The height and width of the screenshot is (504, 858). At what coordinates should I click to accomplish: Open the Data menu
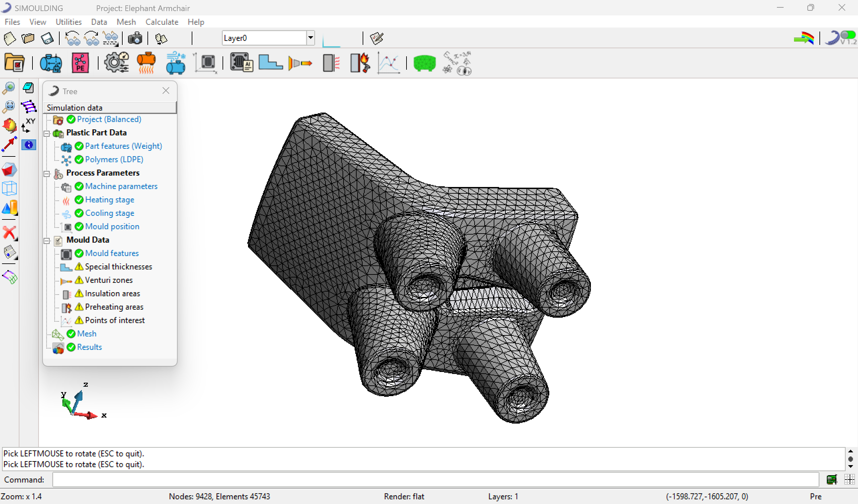coord(99,22)
